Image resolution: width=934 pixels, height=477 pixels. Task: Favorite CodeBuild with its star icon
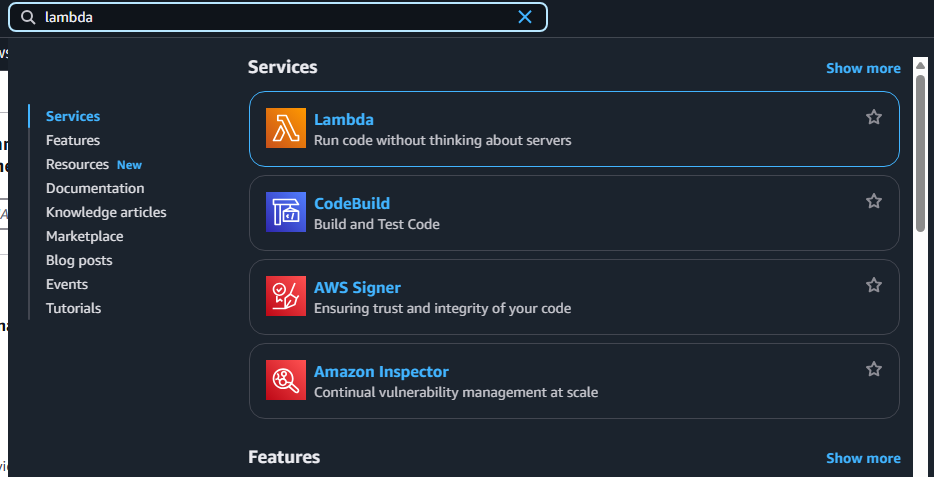873,201
